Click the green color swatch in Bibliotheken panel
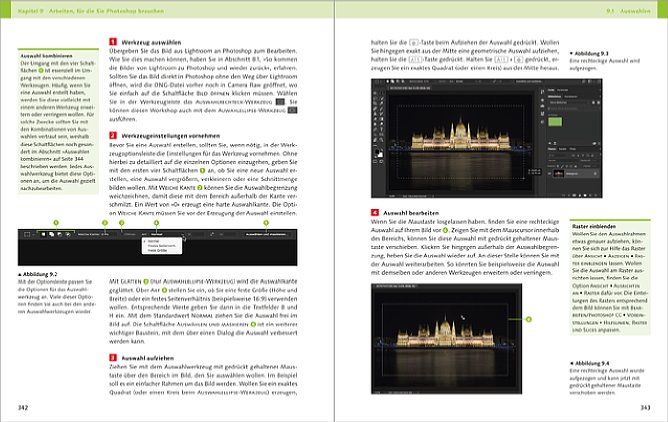 coord(555,122)
